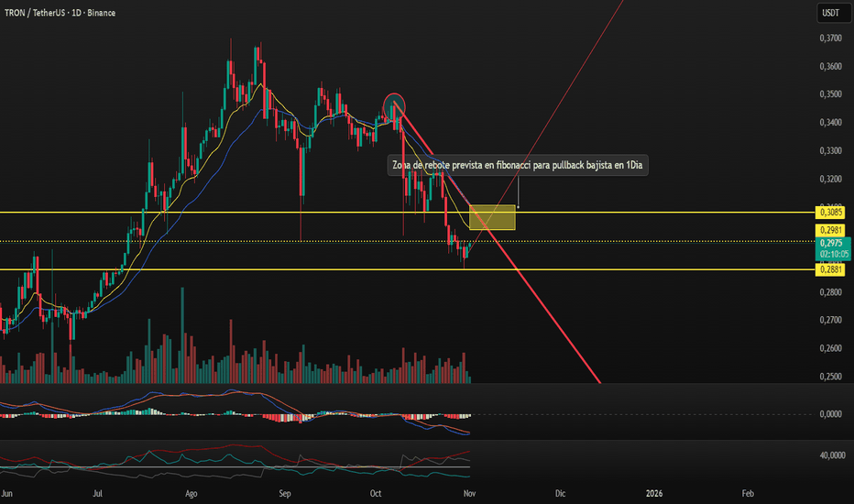854x504 pixels.
Task: Click the green current price 0,2975 label
Action: (833, 248)
